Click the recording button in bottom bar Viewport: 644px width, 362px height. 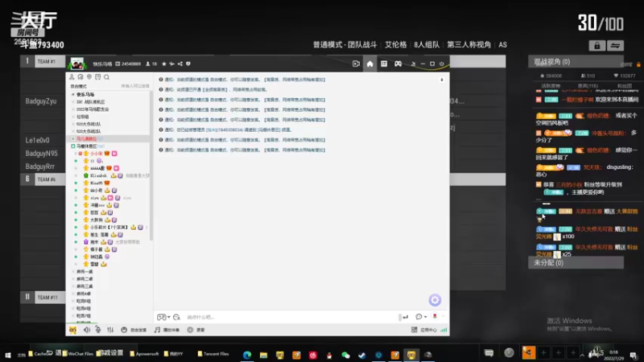(196, 330)
